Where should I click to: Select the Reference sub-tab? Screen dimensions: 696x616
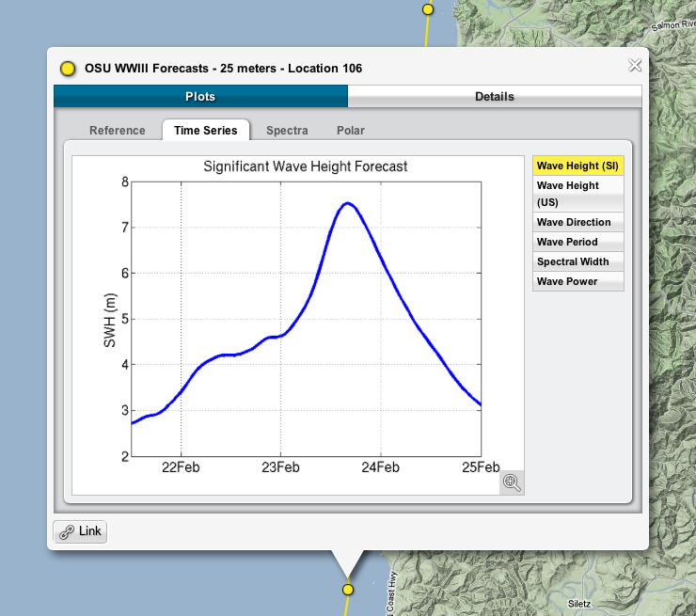(x=118, y=131)
